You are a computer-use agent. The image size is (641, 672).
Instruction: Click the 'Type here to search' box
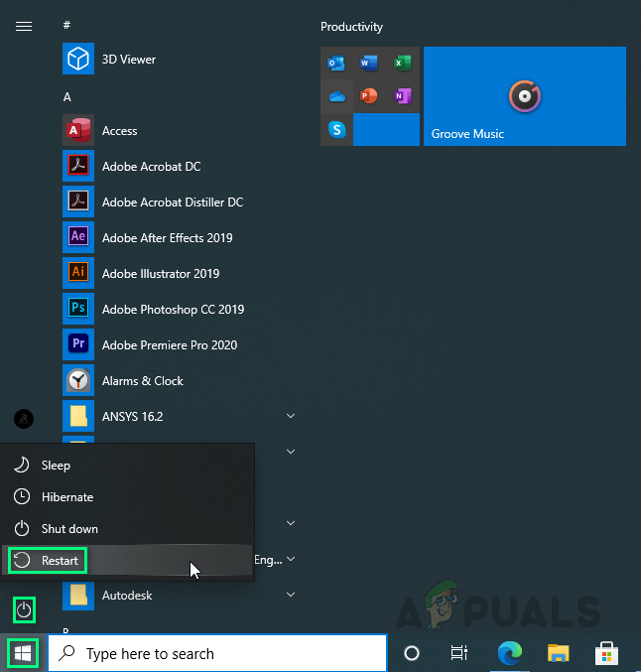pyautogui.click(x=217, y=653)
